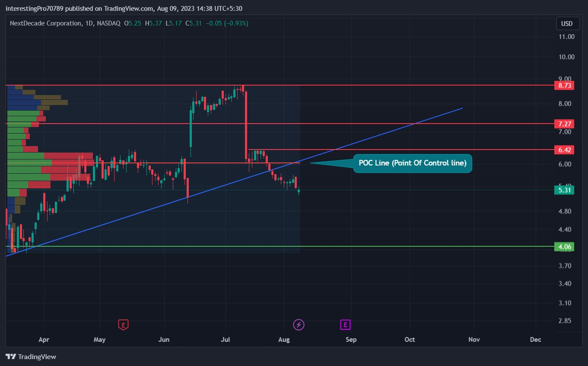This screenshot has height=366, width=588.
Task: Click the 11.00 price scale value
Action: pyautogui.click(x=566, y=37)
